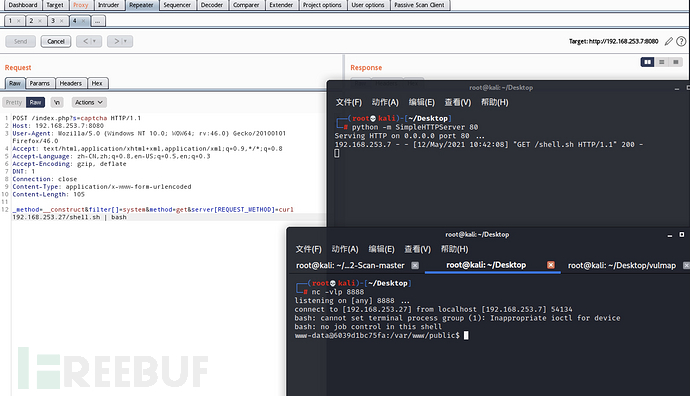Switch to the Decoder tab
The image size is (690, 396).
coord(212,5)
